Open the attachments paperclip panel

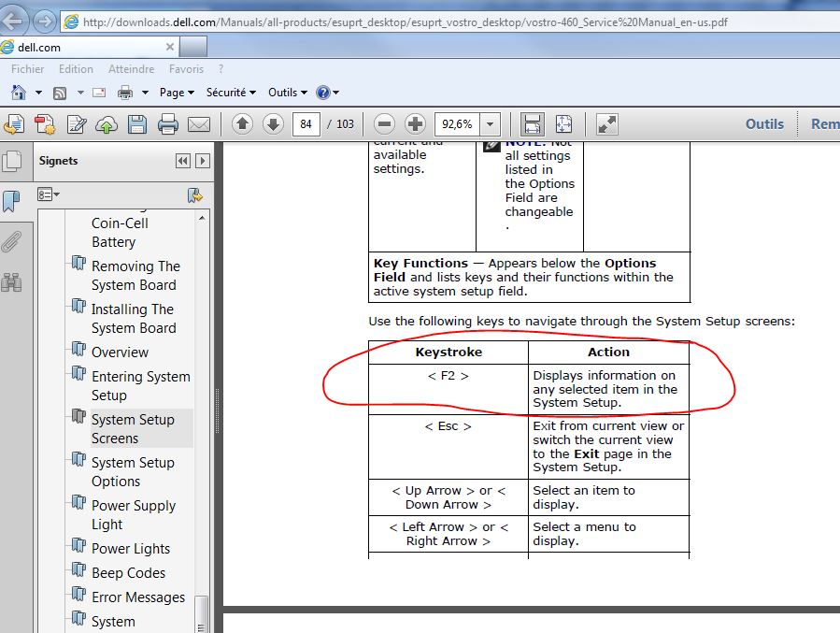pos(11,242)
